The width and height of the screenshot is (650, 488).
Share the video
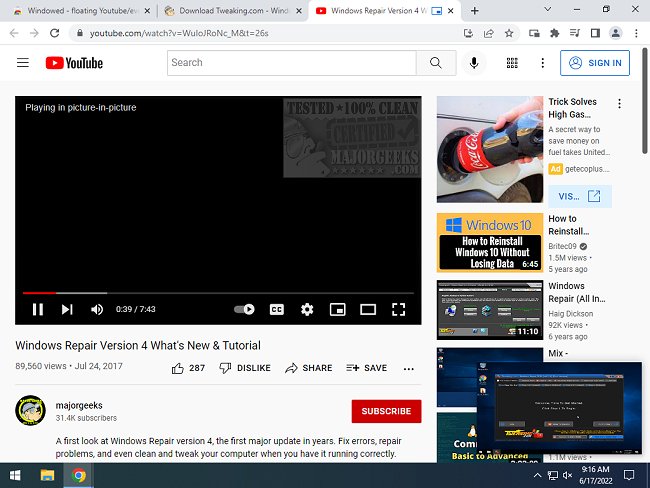tap(309, 368)
